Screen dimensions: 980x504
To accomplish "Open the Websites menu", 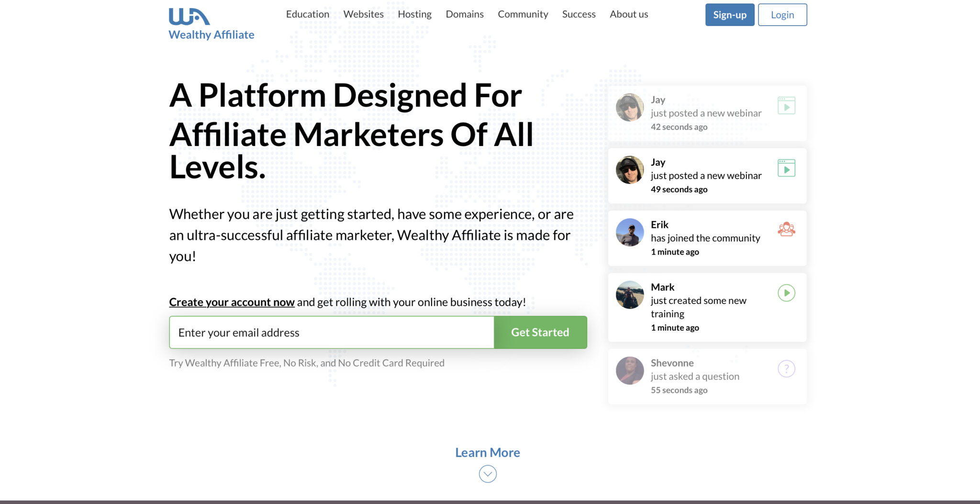I will (364, 14).
